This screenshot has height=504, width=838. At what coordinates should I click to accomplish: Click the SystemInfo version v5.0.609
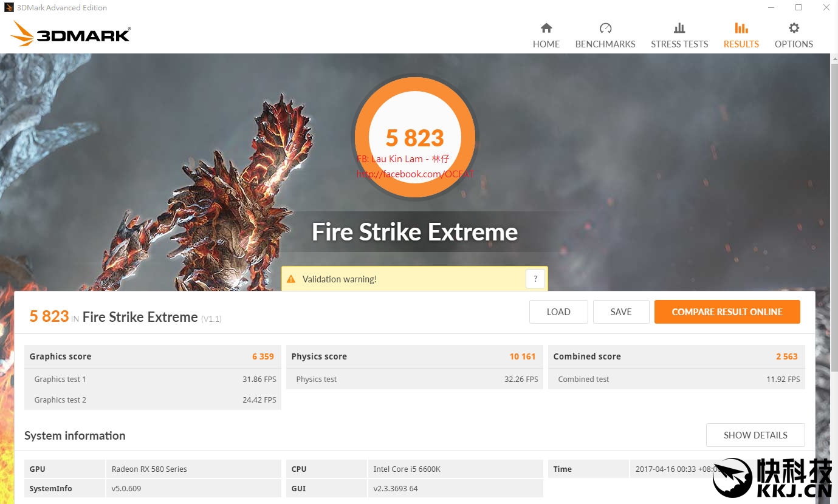pyautogui.click(x=126, y=489)
